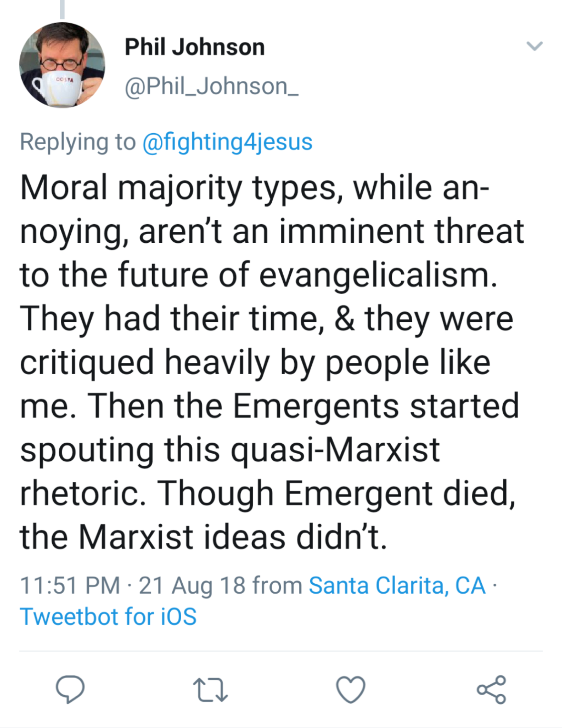This screenshot has width=562, height=728.
Task: Click the divider line above the action icons
Action: (281, 651)
